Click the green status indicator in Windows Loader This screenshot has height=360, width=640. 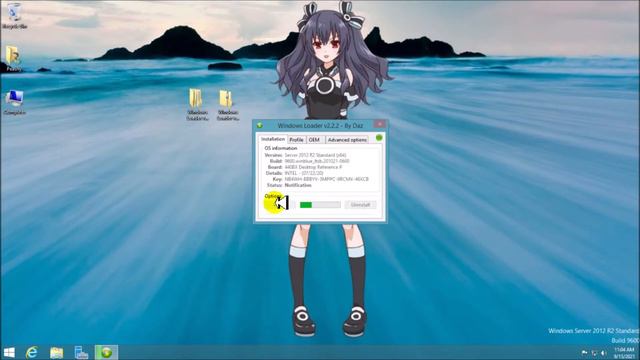pos(379,138)
